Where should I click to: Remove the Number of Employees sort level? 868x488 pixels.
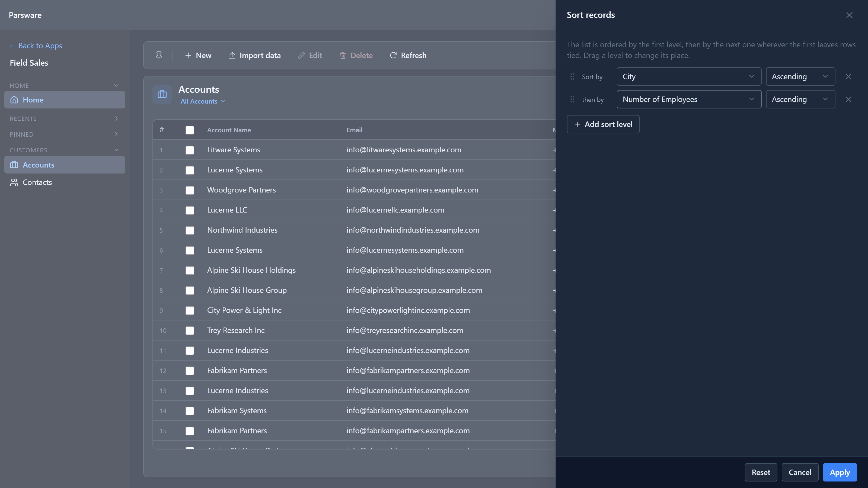point(848,99)
